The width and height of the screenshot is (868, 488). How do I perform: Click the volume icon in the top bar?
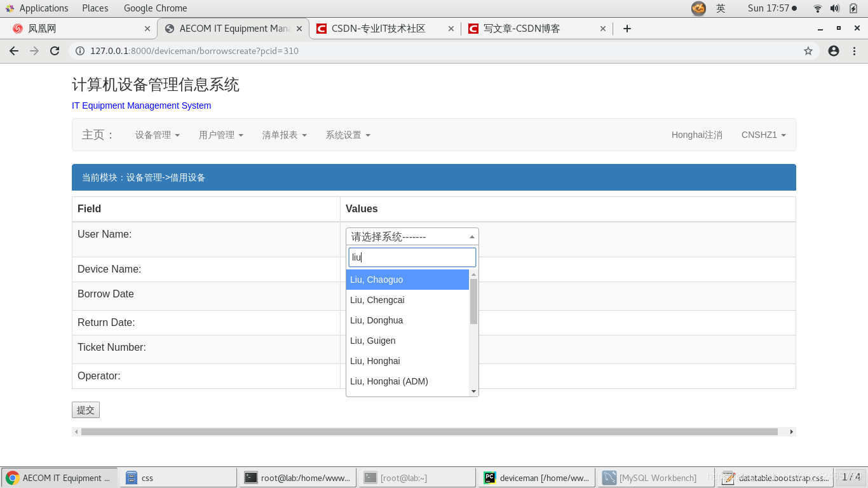click(832, 8)
